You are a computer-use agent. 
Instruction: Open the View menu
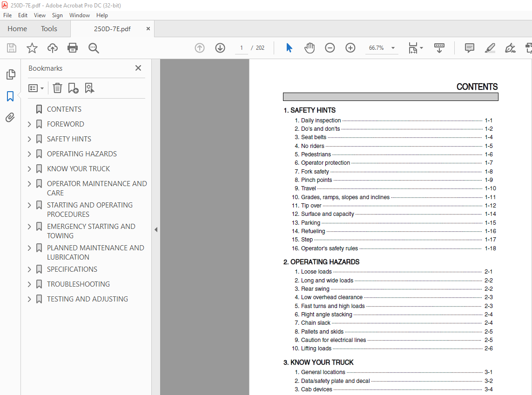pyautogui.click(x=40, y=15)
